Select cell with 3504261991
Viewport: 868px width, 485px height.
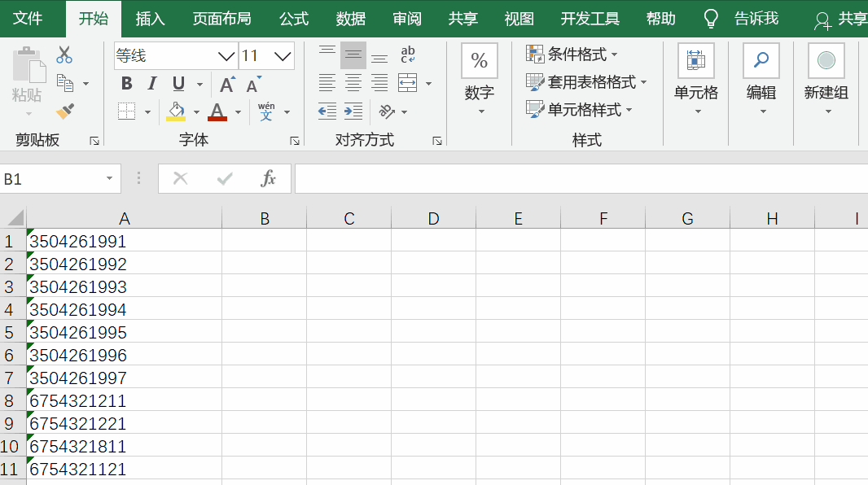[124, 241]
